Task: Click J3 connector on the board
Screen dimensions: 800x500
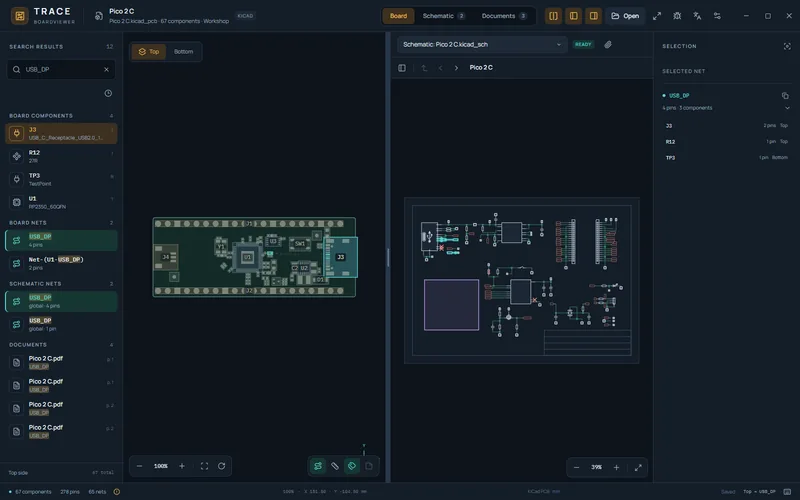Action: 341,257
